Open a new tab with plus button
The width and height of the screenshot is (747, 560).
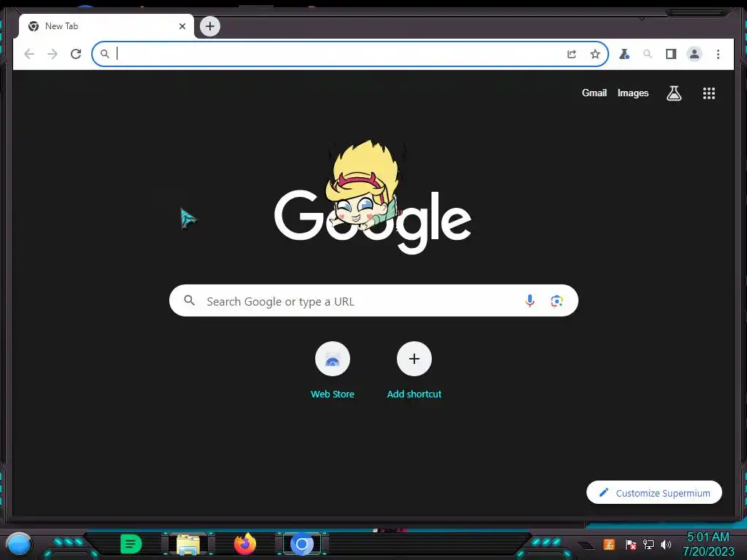(x=210, y=26)
